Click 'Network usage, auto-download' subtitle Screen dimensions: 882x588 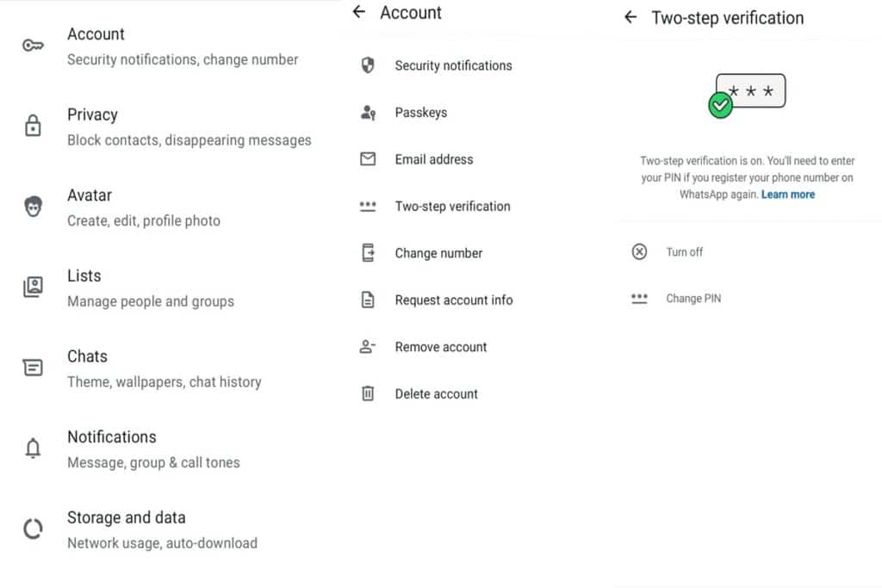162,543
